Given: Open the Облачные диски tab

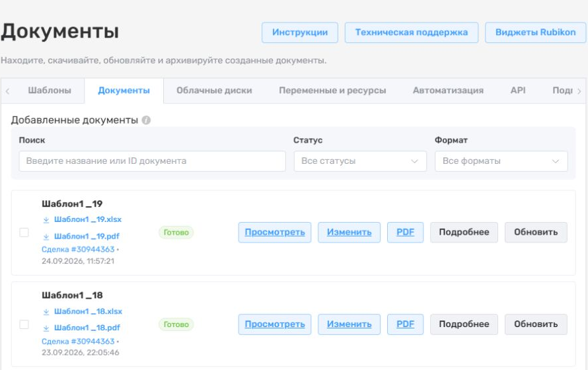Looking at the screenshot, I should 214,91.
